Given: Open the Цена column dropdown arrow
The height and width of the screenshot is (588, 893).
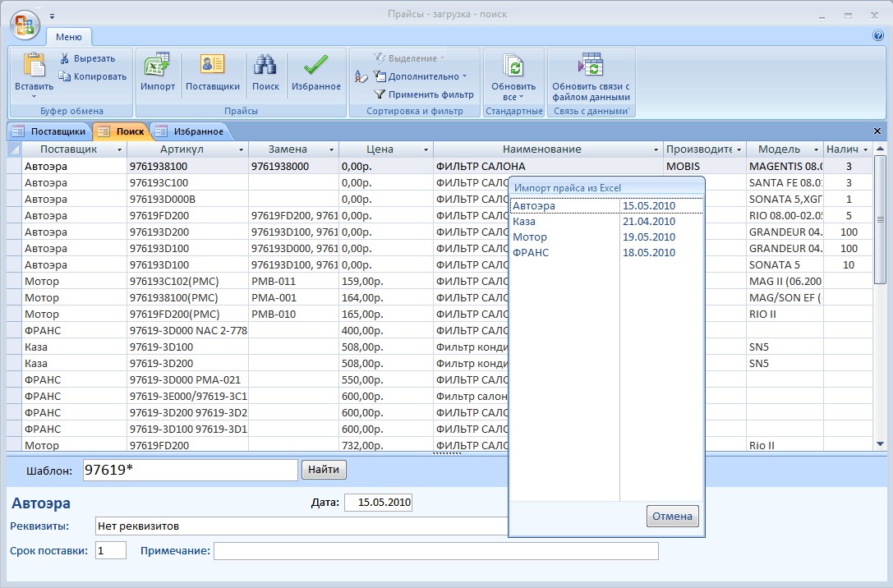Looking at the screenshot, I should pyautogui.click(x=426, y=150).
